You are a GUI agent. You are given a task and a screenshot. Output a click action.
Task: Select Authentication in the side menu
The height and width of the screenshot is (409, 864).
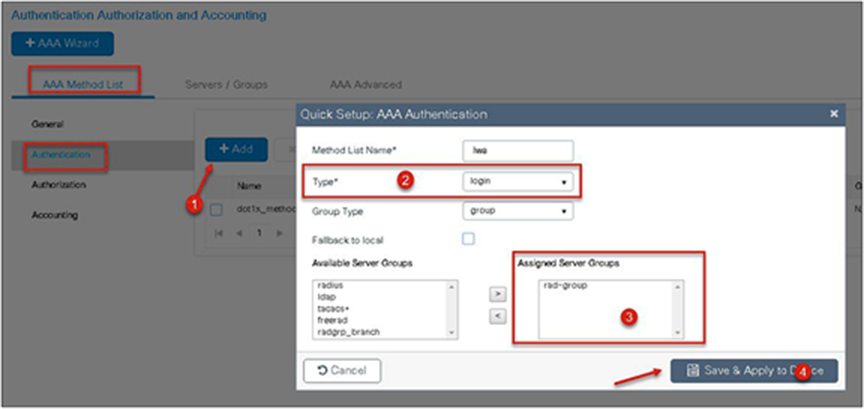61,155
